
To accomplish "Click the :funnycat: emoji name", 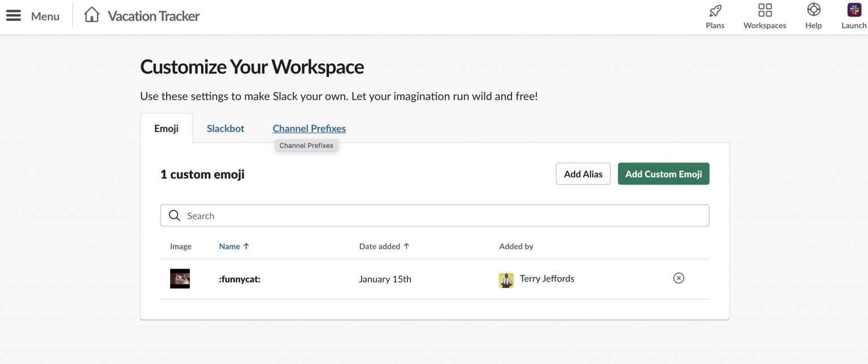I will point(240,279).
